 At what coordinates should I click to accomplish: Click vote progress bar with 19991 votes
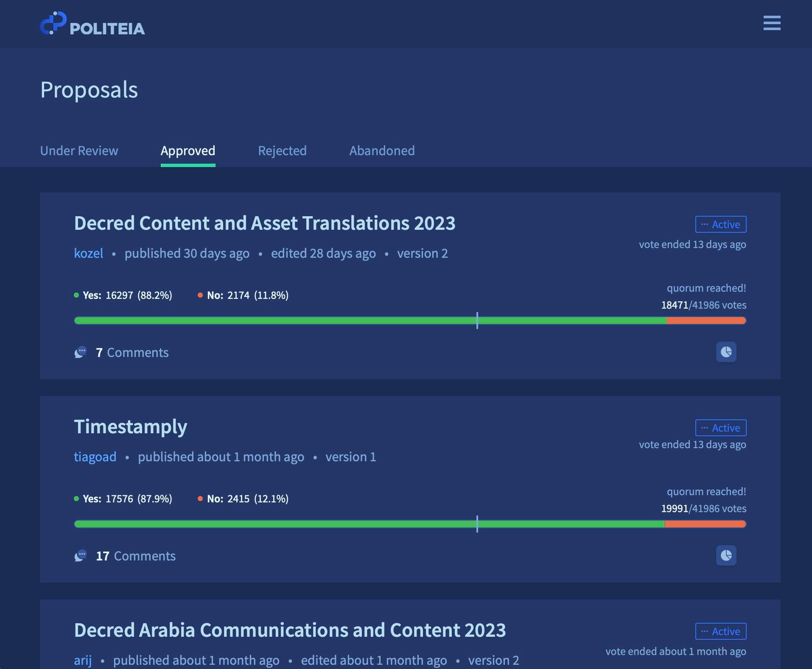410,524
